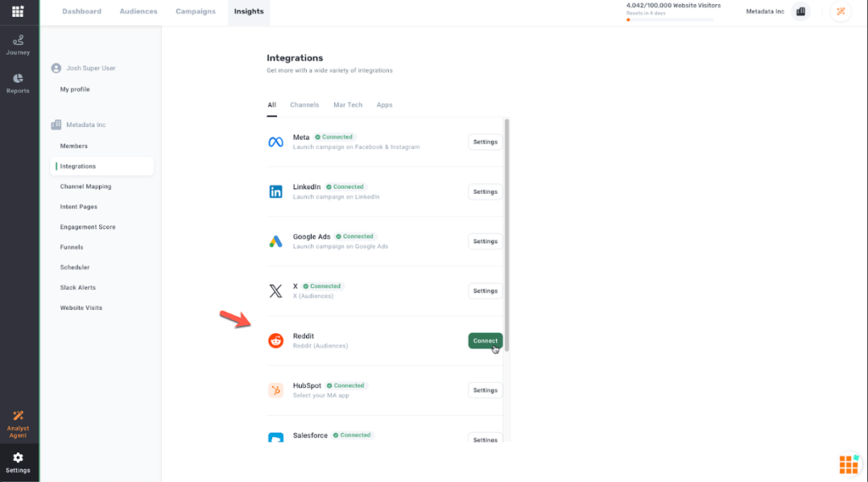The height and width of the screenshot is (482, 868).
Task: Click the magic wand icon at top-right
Action: click(x=841, y=12)
